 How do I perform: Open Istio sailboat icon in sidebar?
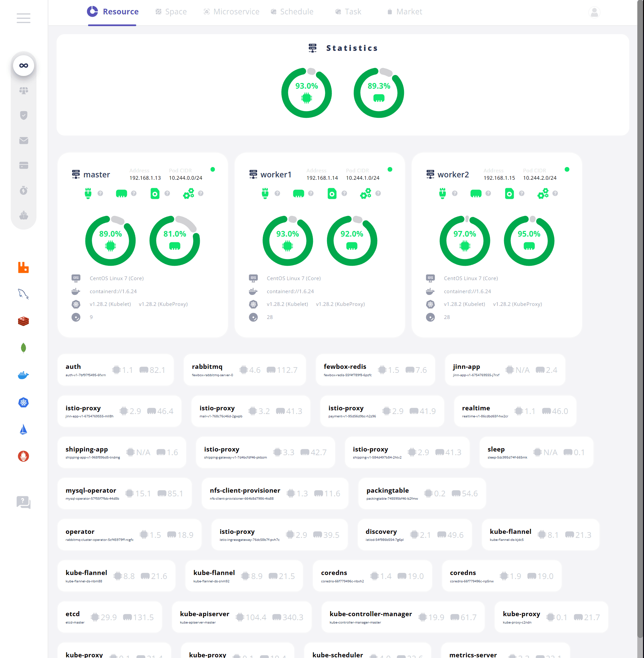coord(23,429)
